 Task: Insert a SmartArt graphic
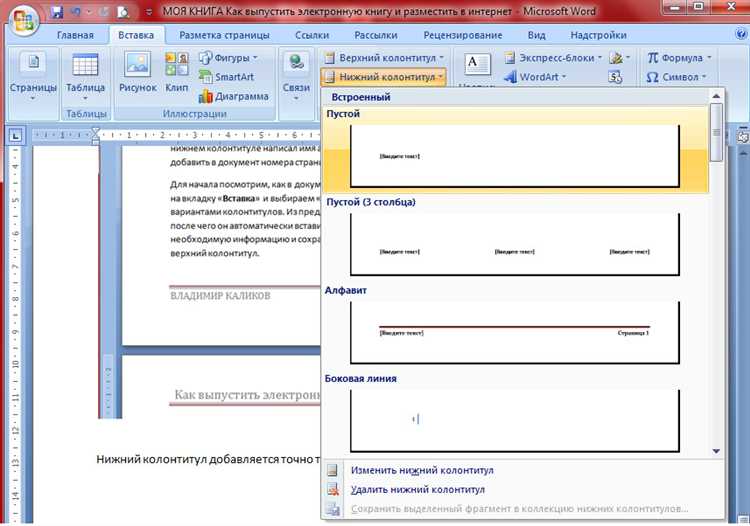226,77
